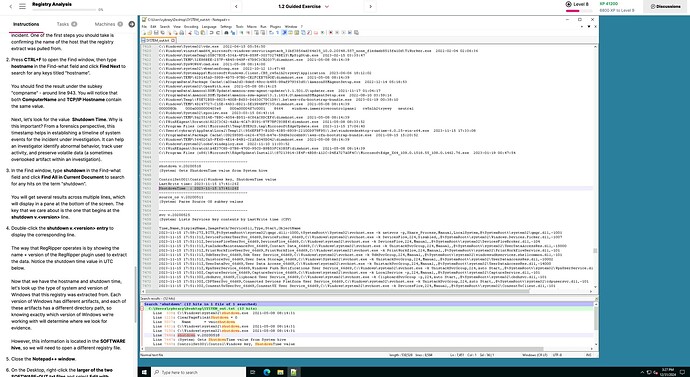690x377 pixels.
Task: Click the Copy toolbar icon
Action: coord(196,33)
